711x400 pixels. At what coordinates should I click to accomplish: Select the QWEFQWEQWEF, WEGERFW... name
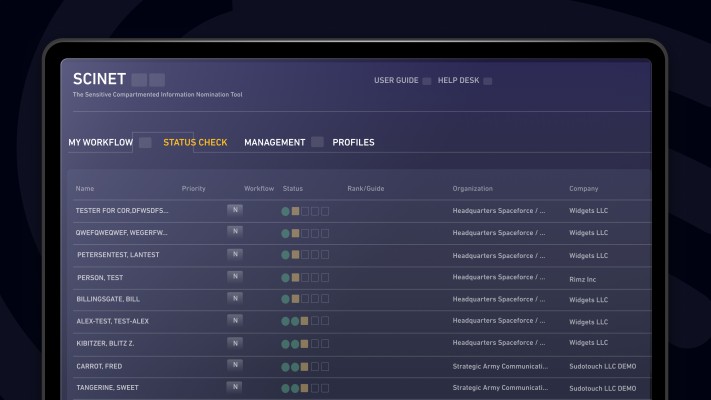coord(121,233)
